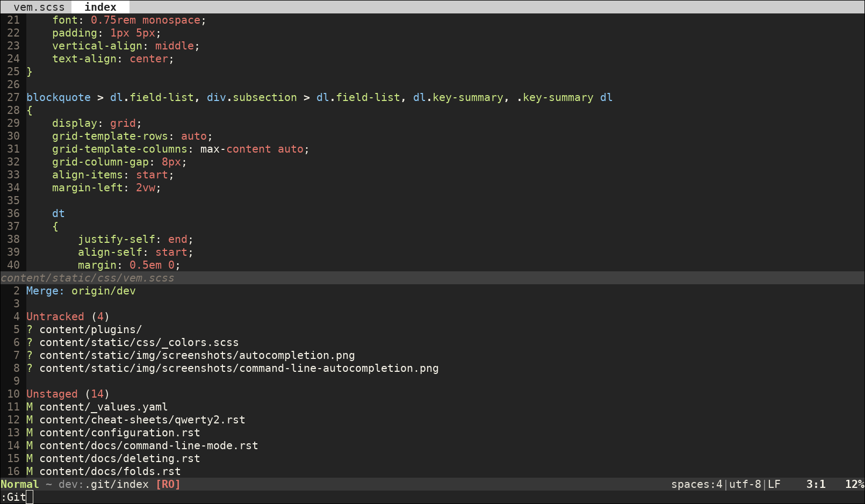
Task: Select command-line-autocompletion.png file entry
Action: (x=239, y=368)
